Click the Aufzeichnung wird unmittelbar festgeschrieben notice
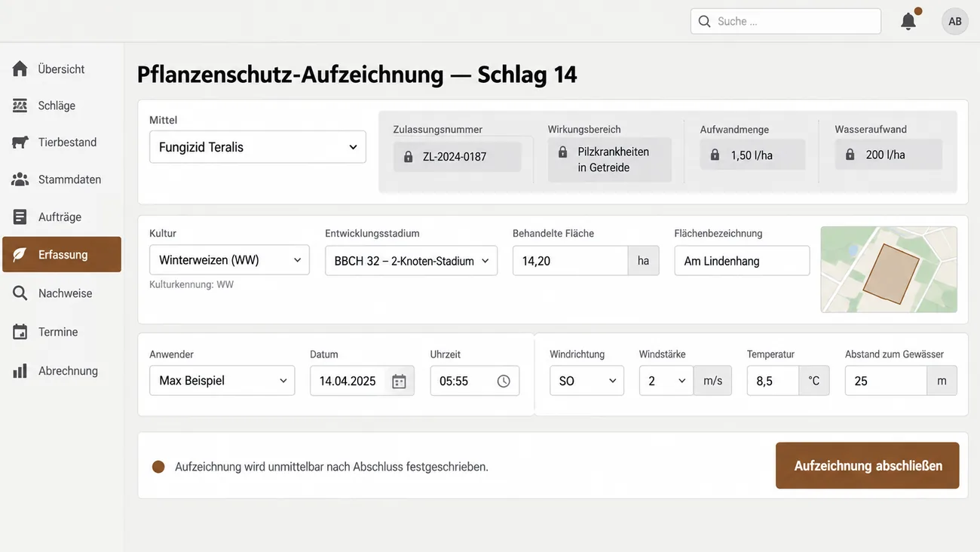 click(x=332, y=467)
